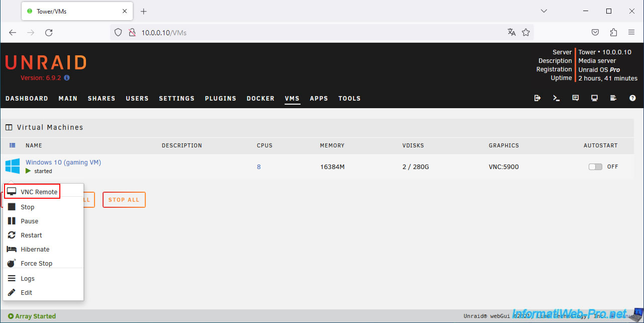Open the Terminal icon in Unraid header
The width and height of the screenshot is (644, 323).
(x=557, y=98)
